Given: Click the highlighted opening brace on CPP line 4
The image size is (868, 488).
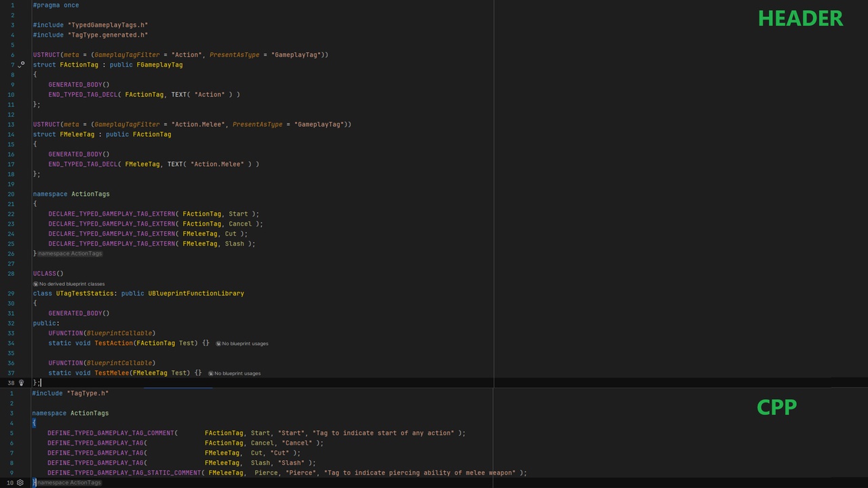Looking at the screenshot, I should (x=34, y=423).
